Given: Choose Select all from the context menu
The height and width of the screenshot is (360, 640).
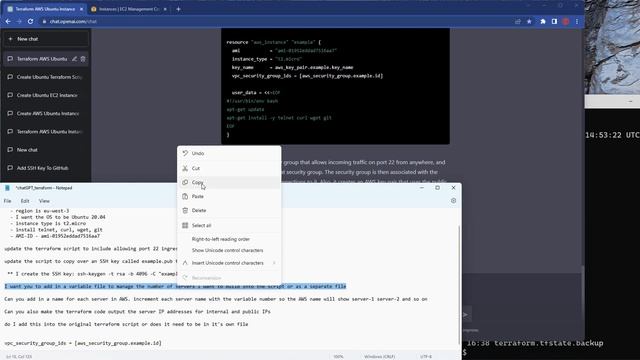Looking at the screenshot, I should coord(229,225).
